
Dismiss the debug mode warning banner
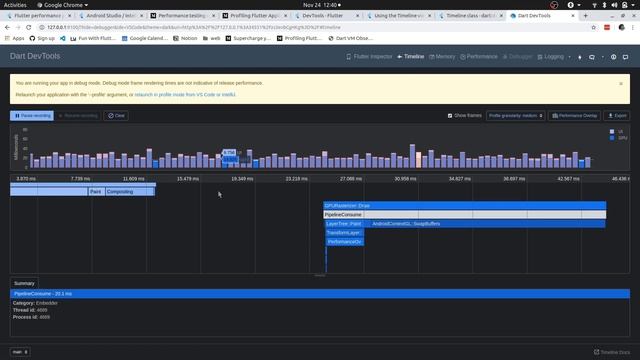(621, 84)
